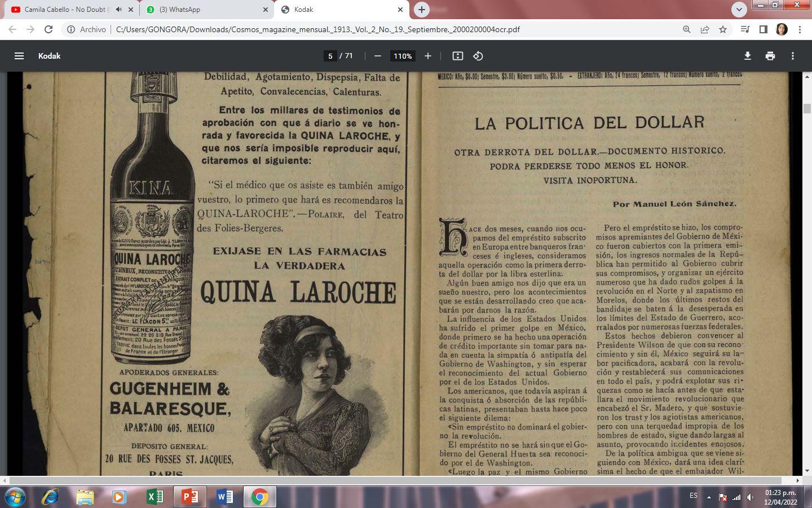Image resolution: width=812 pixels, height=508 pixels.
Task: Click the Action Center flag tray icon
Action: point(723,497)
